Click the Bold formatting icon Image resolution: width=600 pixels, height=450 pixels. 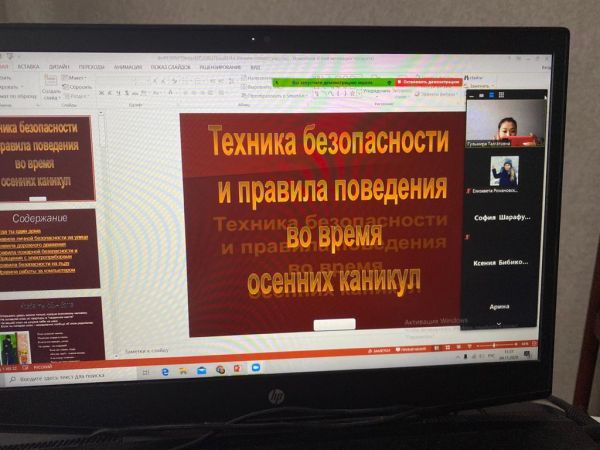pyautogui.click(x=102, y=93)
